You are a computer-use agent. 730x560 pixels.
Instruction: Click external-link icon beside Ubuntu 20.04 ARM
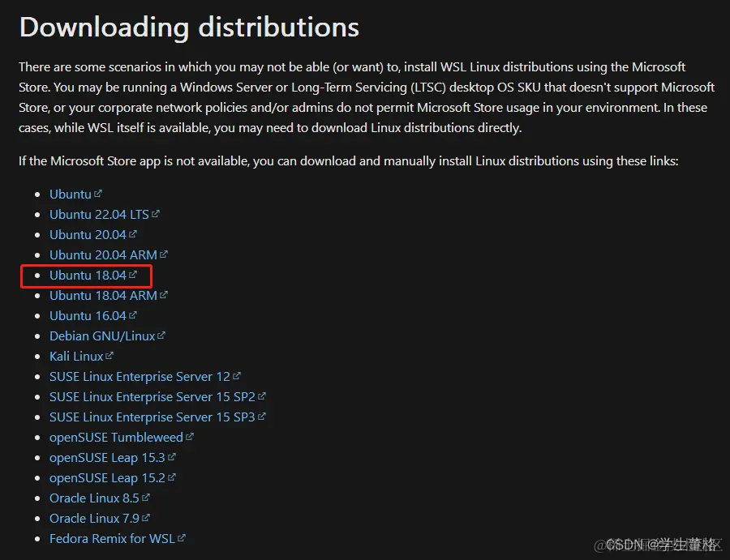pos(163,254)
